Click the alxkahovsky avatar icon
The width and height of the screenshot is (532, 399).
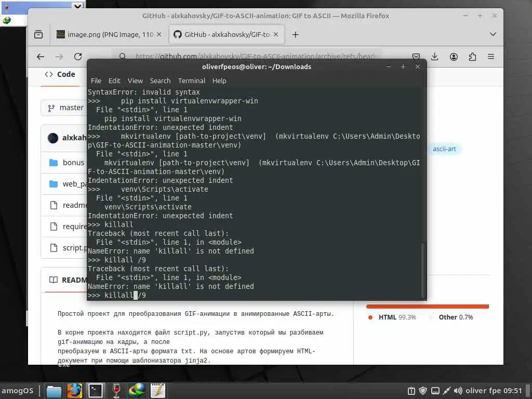(53, 138)
